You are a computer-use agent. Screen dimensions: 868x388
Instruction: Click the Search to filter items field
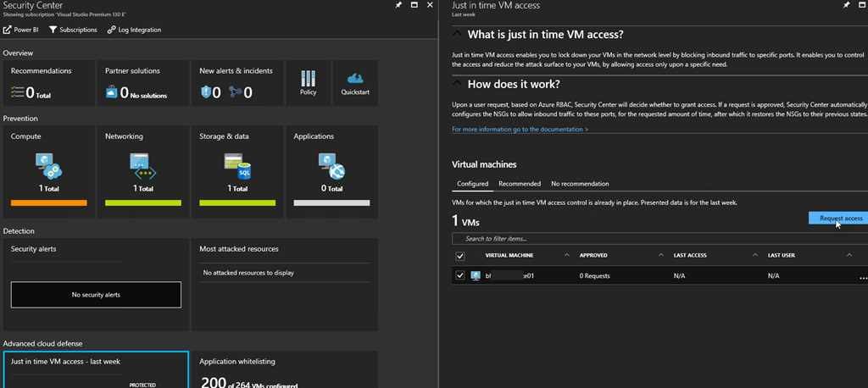tap(659, 239)
